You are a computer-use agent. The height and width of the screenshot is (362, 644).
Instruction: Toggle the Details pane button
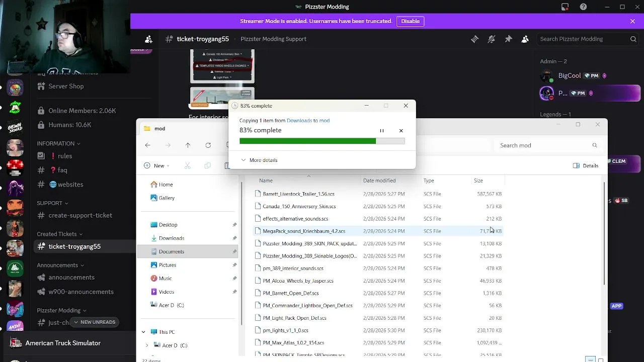(x=586, y=165)
